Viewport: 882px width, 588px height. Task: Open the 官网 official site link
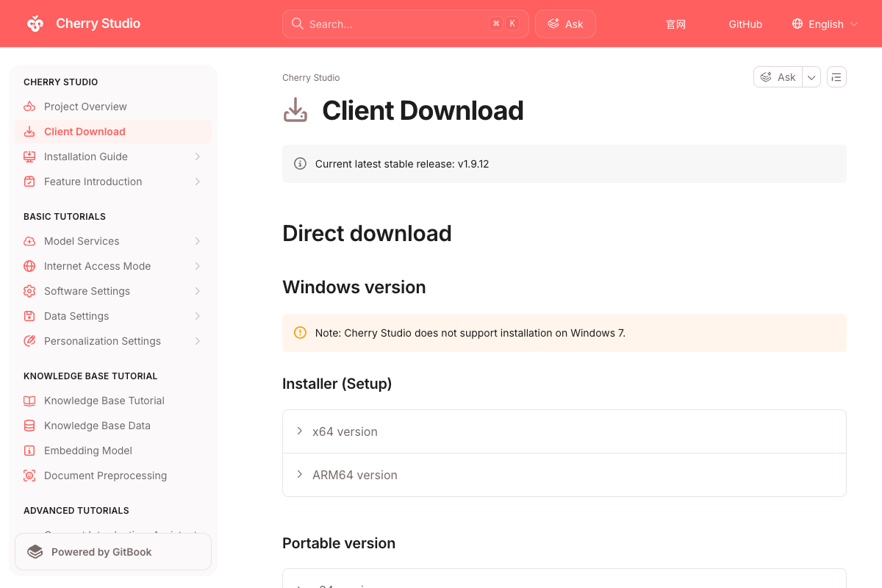tap(676, 24)
